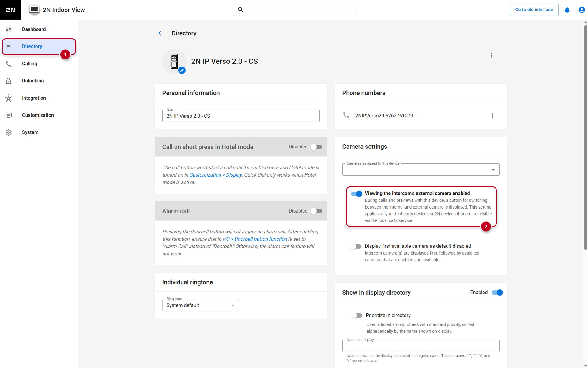Click the search magnifier icon
Screen dimensions: 588x368
241,10
